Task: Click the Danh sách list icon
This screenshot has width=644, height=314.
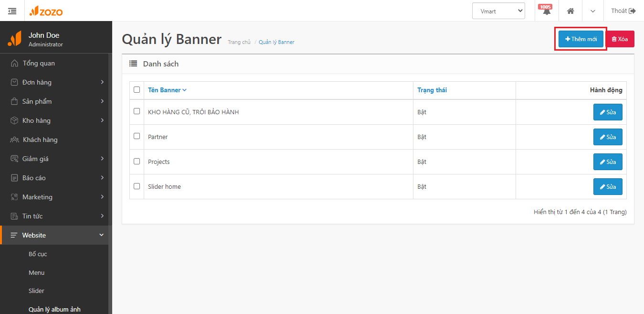Action: [133, 64]
